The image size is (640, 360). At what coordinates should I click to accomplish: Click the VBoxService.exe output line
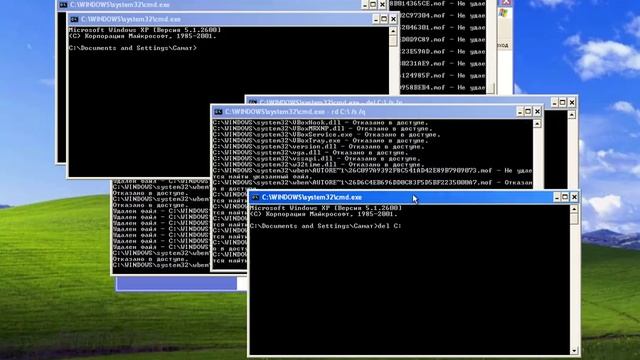click(x=327, y=135)
